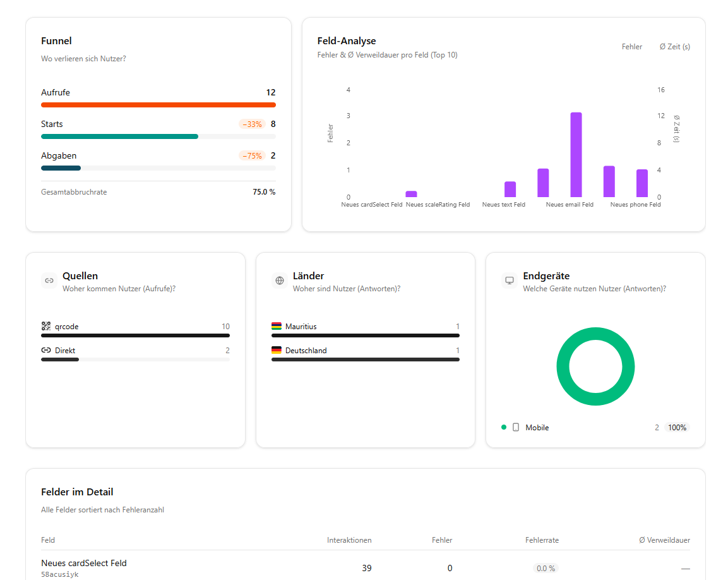
Task: Click the chain-link icon beside the Quellen heading
Action: point(49,280)
